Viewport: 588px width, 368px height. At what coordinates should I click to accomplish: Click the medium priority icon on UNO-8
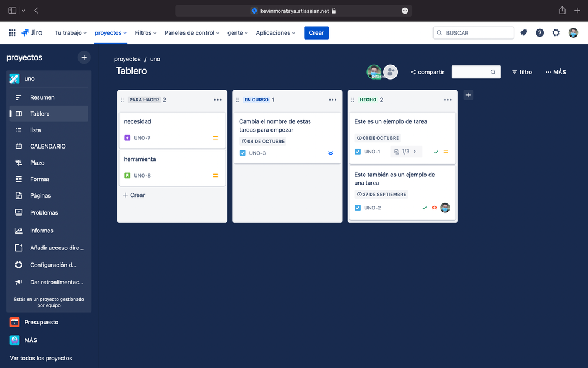coord(216,175)
